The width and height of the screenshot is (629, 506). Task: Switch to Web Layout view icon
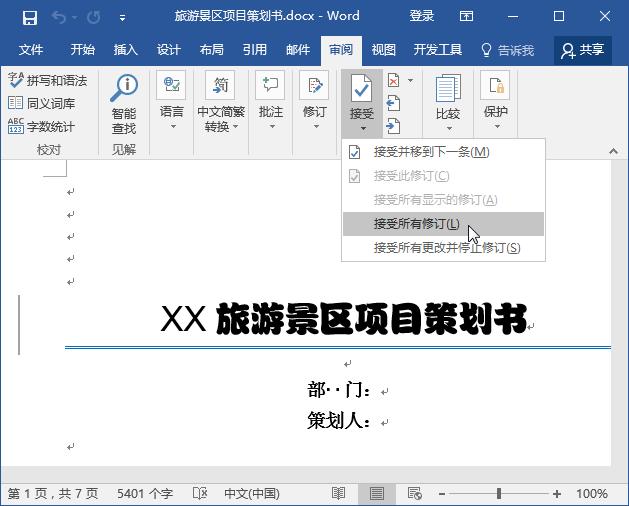(x=414, y=494)
